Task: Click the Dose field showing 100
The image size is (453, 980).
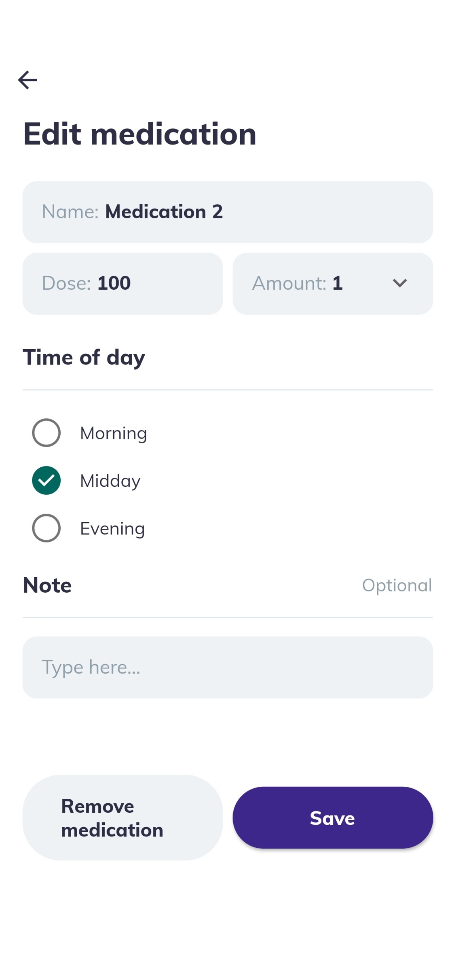Action: coord(122,284)
